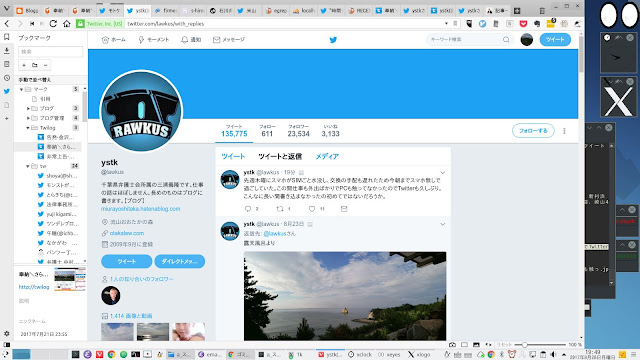This screenshot has width=640, height=360.
Task: Click the seaside photo in the tweet
Action: (x=345, y=296)
